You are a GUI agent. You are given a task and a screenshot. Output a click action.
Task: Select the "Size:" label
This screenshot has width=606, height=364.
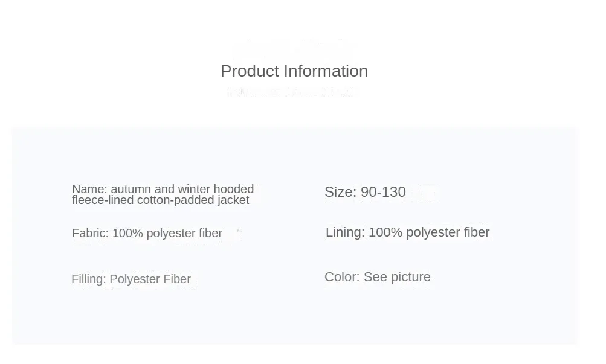pos(341,192)
